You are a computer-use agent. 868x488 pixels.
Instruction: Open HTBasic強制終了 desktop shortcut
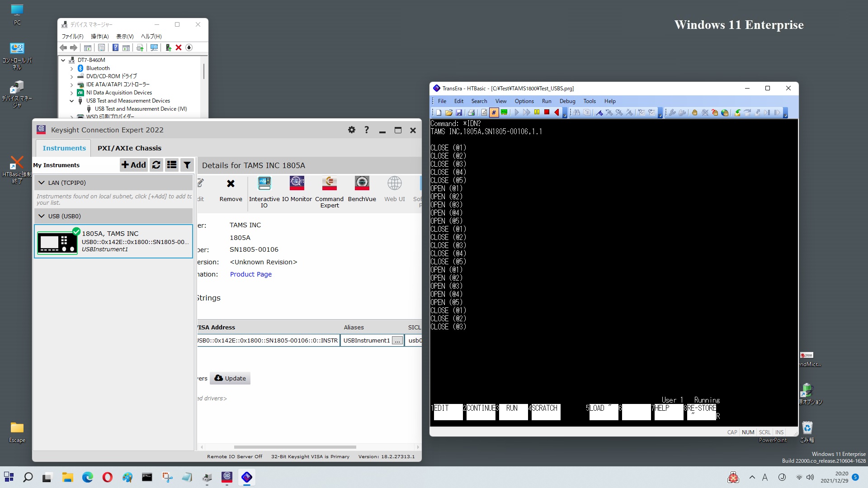(17, 169)
